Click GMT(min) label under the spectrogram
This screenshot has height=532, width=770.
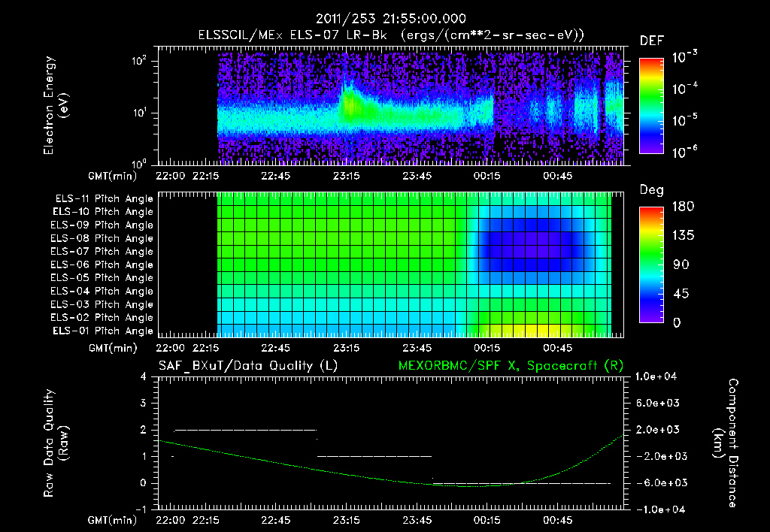[x=113, y=176]
